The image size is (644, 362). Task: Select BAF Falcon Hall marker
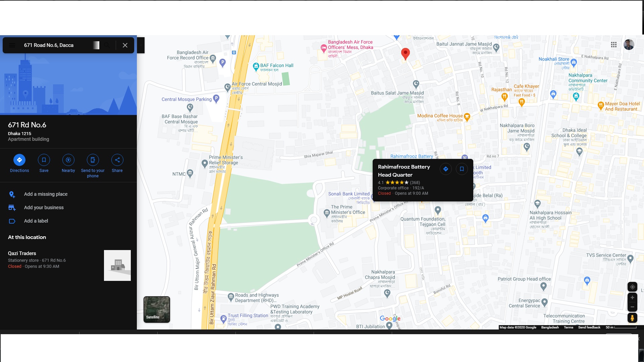[256, 66]
